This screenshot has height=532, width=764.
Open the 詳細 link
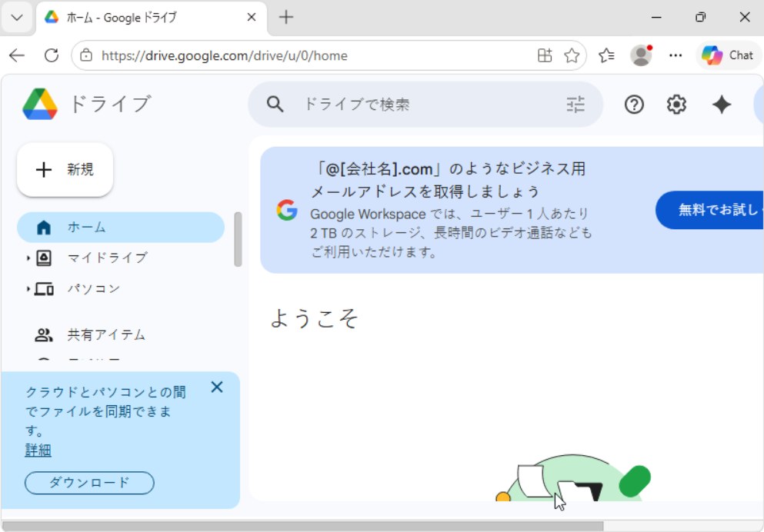tap(38, 450)
